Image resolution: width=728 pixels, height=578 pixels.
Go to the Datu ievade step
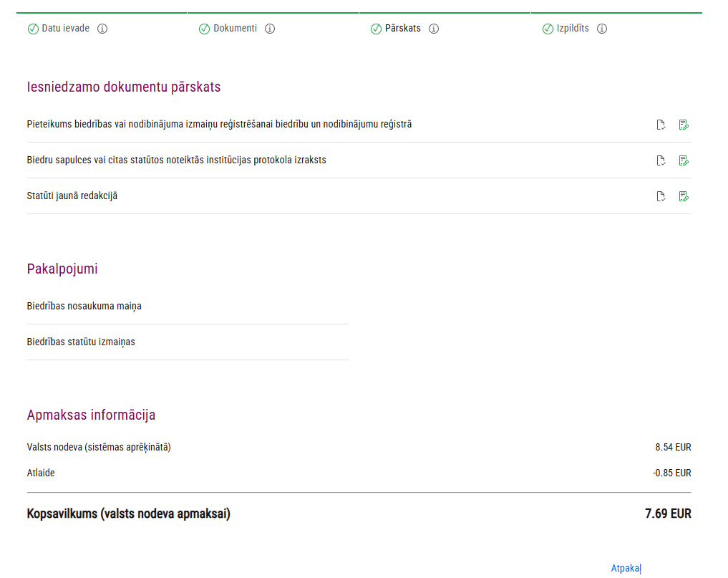(x=65, y=29)
